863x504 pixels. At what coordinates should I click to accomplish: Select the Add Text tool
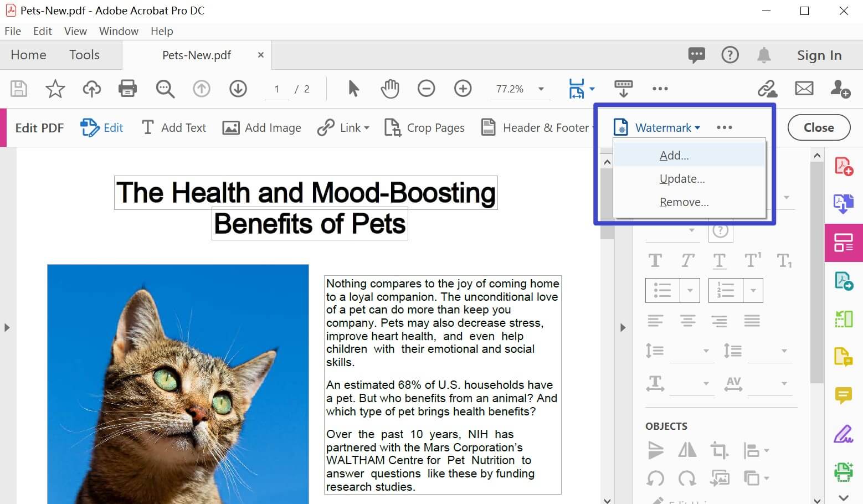[x=173, y=127]
